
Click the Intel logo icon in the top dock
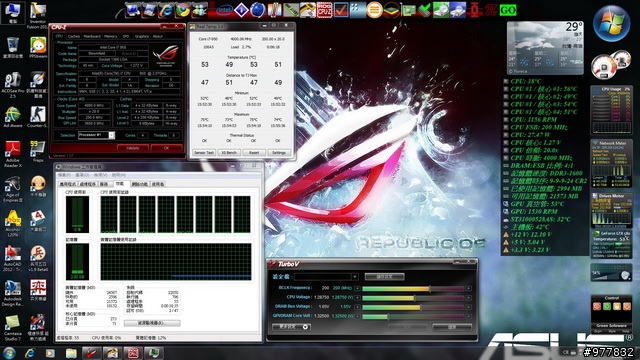(x=224, y=10)
